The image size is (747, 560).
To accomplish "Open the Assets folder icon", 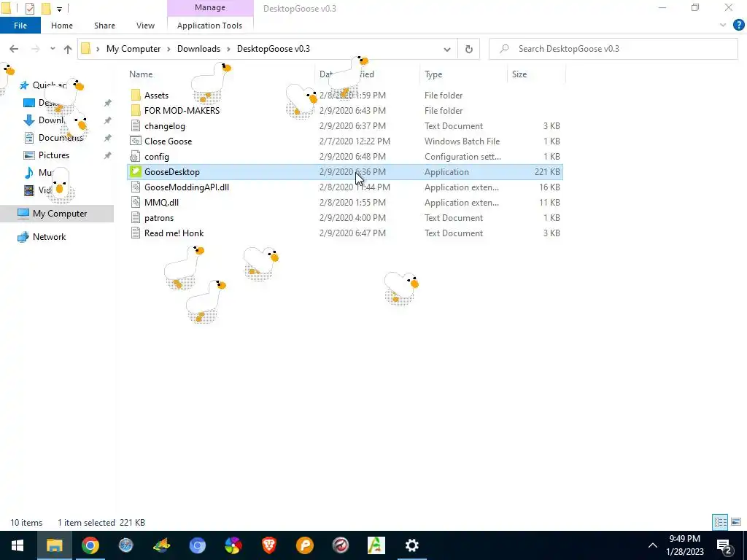I will coord(136,96).
